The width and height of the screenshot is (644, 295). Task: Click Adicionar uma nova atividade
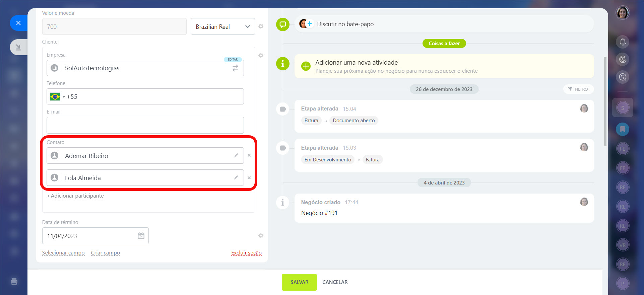tap(357, 62)
